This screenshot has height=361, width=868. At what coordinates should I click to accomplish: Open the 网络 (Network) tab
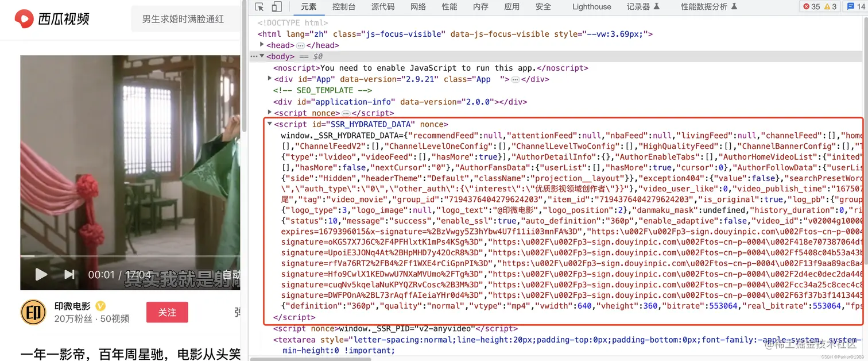point(418,7)
